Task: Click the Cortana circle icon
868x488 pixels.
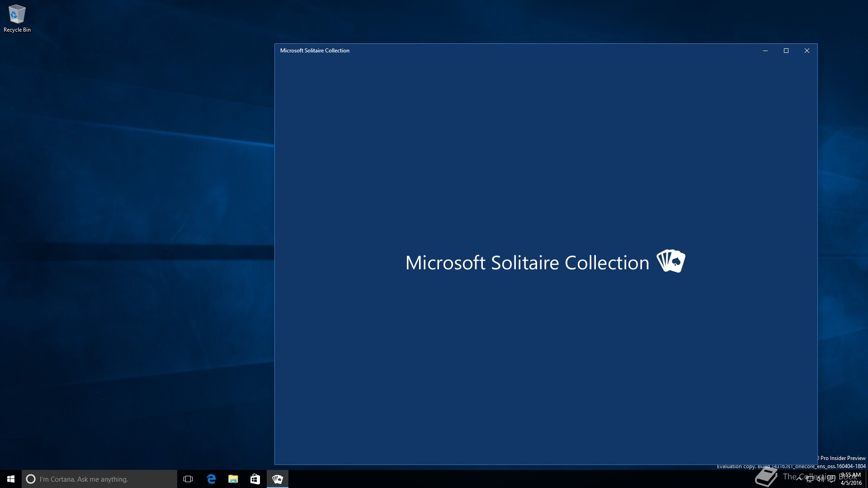Action: point(31,479)
